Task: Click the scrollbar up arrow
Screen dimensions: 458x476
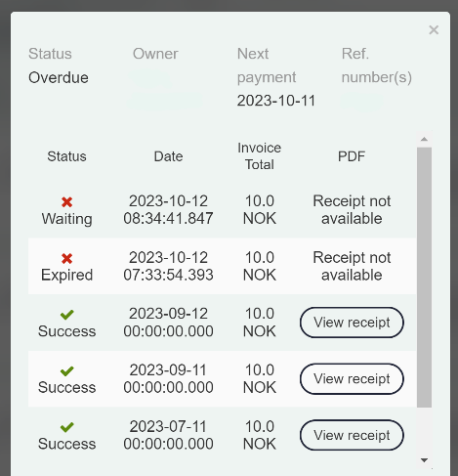Action: click(x=424, y=139)
